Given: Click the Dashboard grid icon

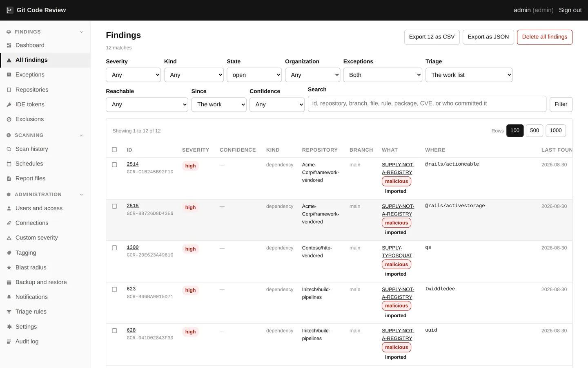Looking at the screenshot, I should (x=9, y=45).
